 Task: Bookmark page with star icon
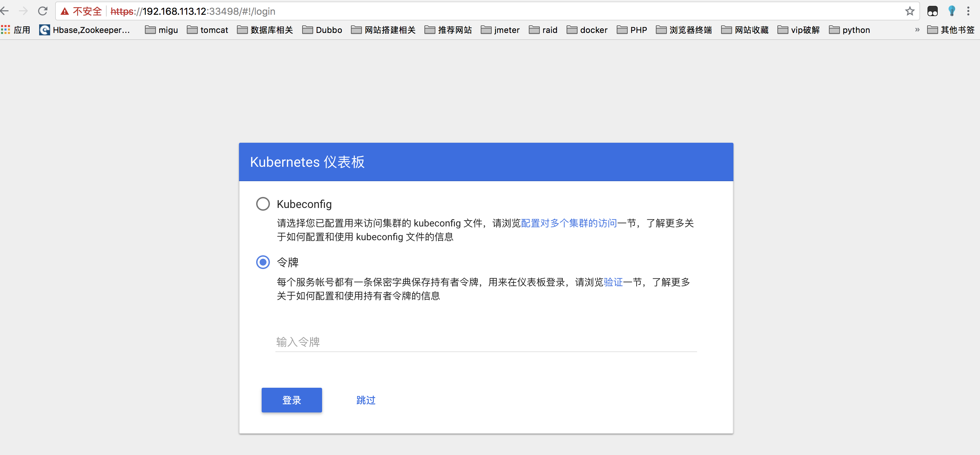(x=909, y=11)
